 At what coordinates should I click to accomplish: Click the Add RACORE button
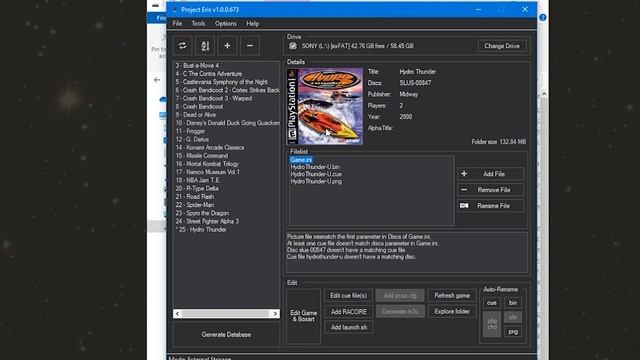348,311
